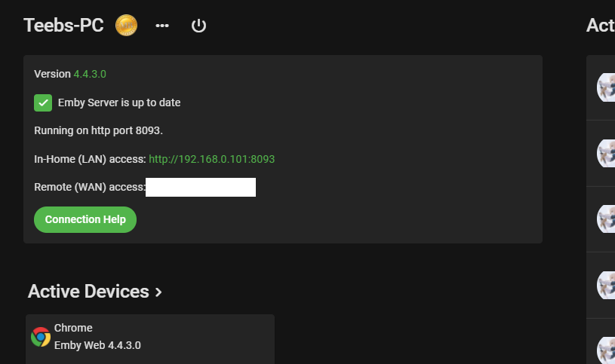Click the first avatar in the activity list
Image resolution: width=615 pixels, height=364 pixels.
[x=606, y=87]
